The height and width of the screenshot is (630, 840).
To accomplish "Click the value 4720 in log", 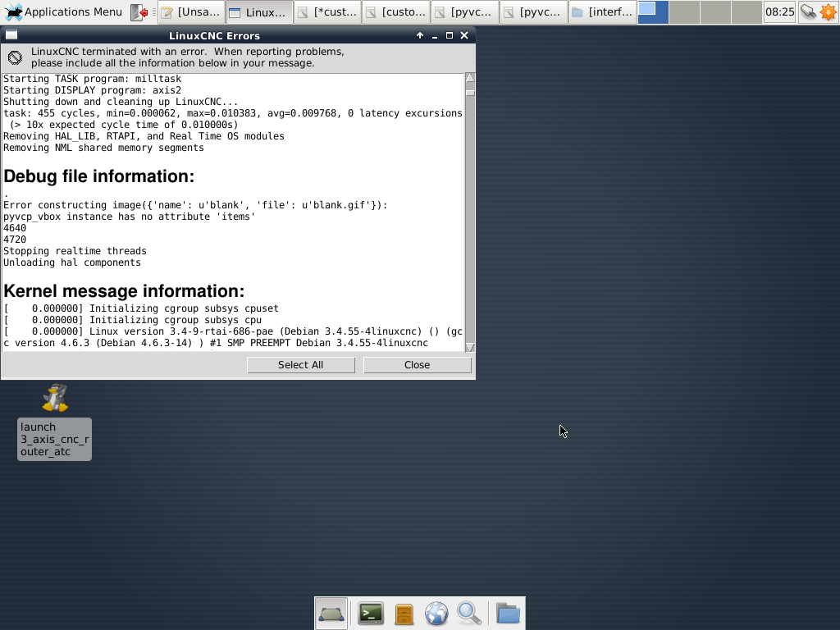I will coord(15,240).
